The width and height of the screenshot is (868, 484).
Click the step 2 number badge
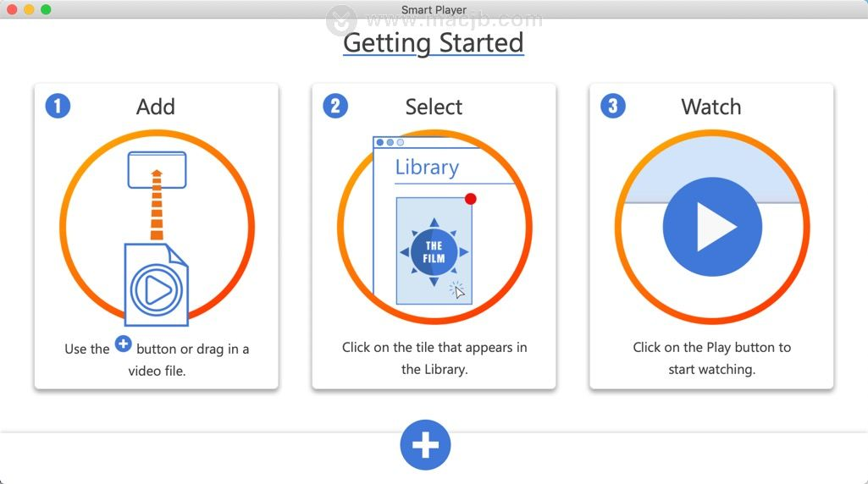335,106
